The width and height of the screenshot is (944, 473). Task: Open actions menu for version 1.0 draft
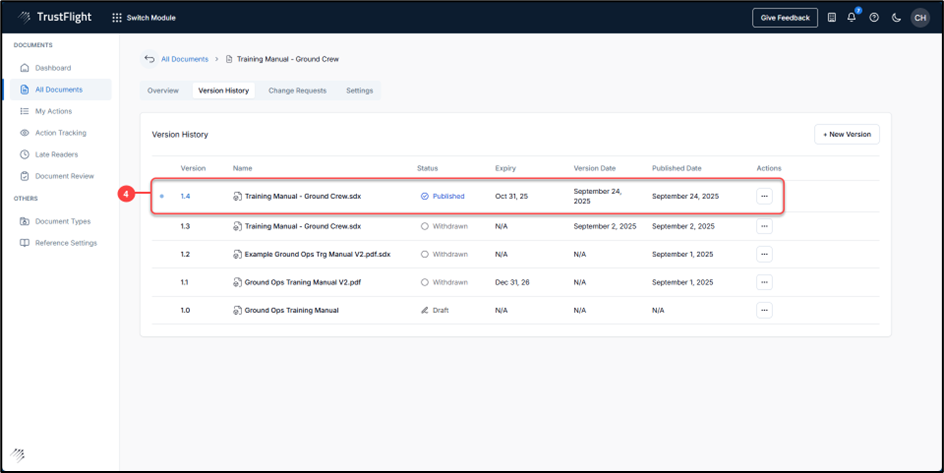pyautogui.click(x=764, y=311)
